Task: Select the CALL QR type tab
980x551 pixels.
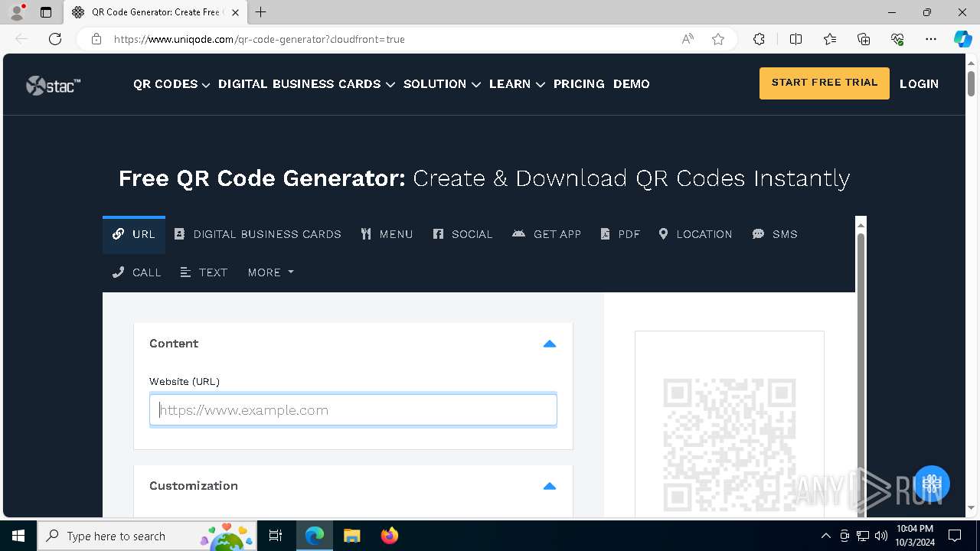Action: 136,272
